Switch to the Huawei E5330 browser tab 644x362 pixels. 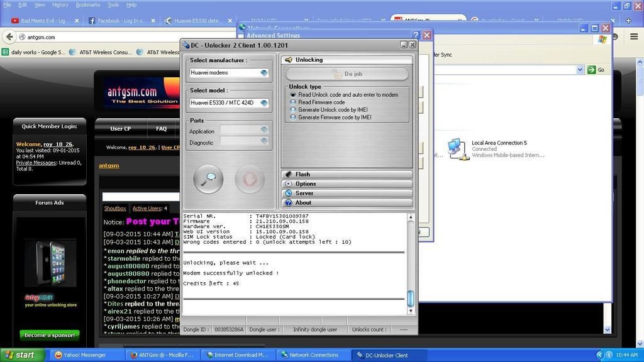(x=193, y=21)
